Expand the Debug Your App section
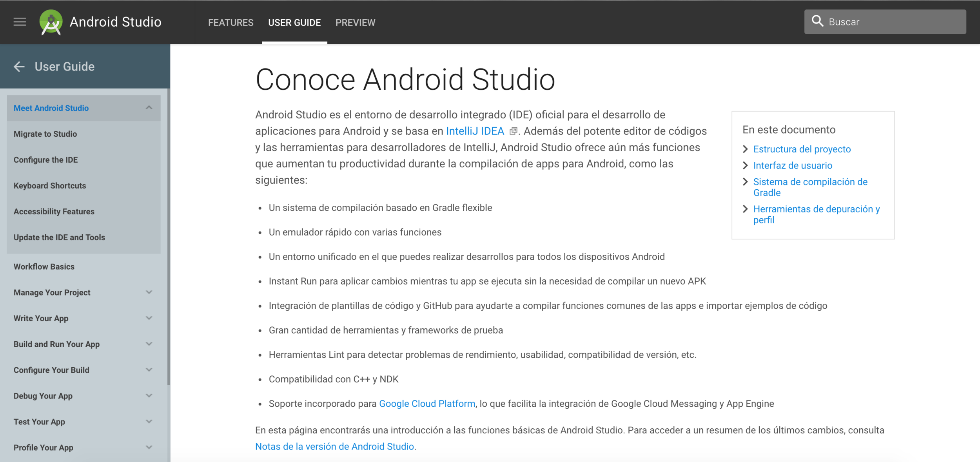 coord(149,396)
